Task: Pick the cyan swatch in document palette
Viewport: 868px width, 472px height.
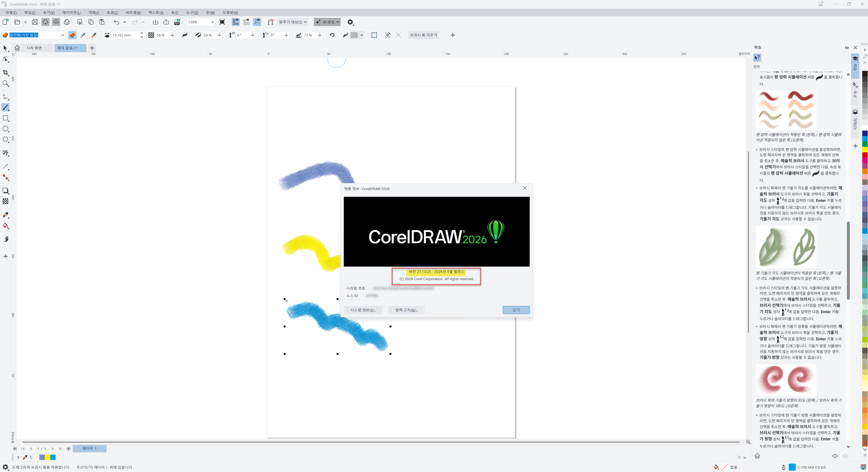Action: click(53, 457)
